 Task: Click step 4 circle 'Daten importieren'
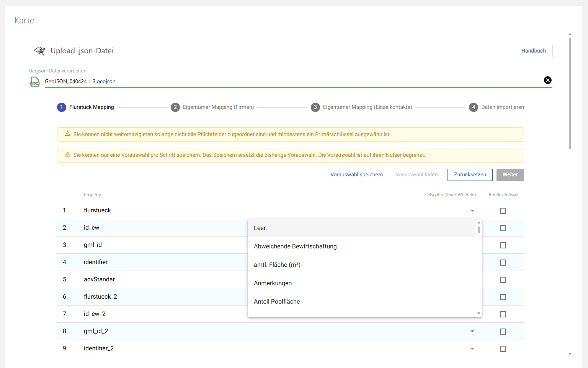click(x=474, y=107)
